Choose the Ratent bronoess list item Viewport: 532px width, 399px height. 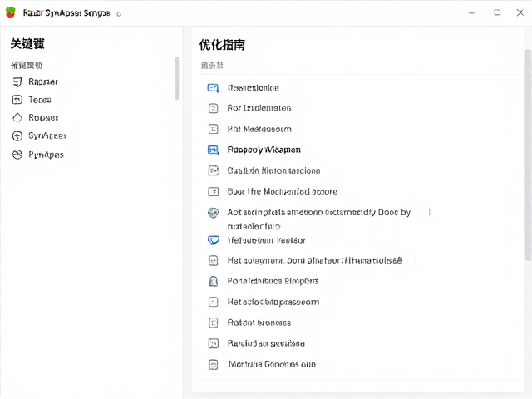[259, 323]
